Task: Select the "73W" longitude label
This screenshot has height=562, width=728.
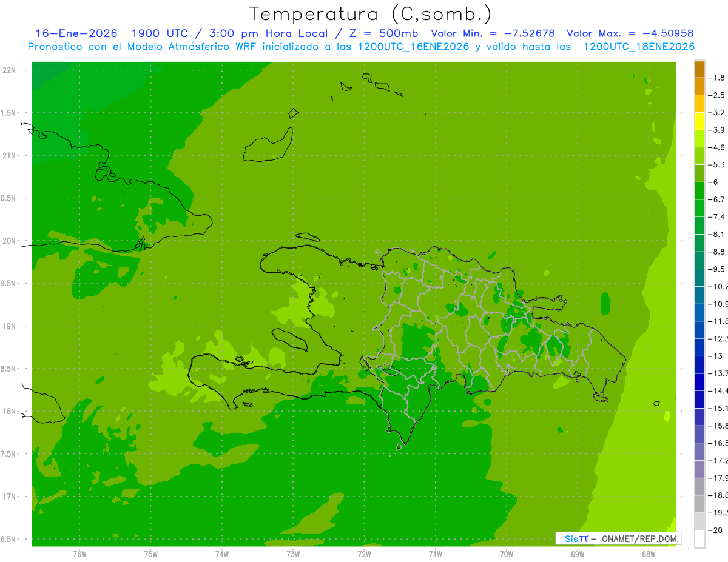Action: coord(293,554)
